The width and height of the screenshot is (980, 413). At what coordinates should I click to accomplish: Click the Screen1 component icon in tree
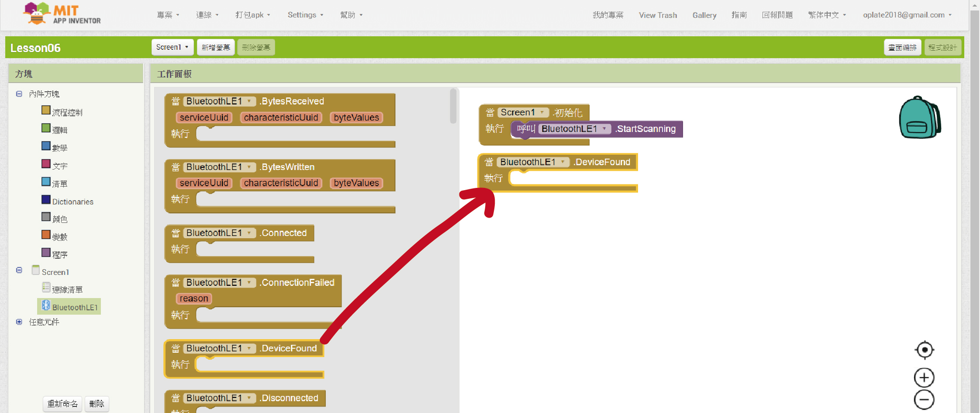point(36,271)
